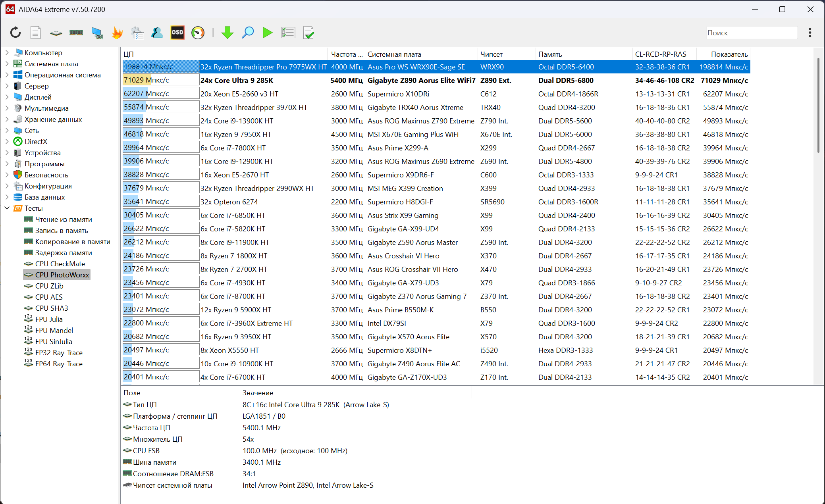Expand the Хранение данных tree node
The image size is (825, 504).
(7, 119)
